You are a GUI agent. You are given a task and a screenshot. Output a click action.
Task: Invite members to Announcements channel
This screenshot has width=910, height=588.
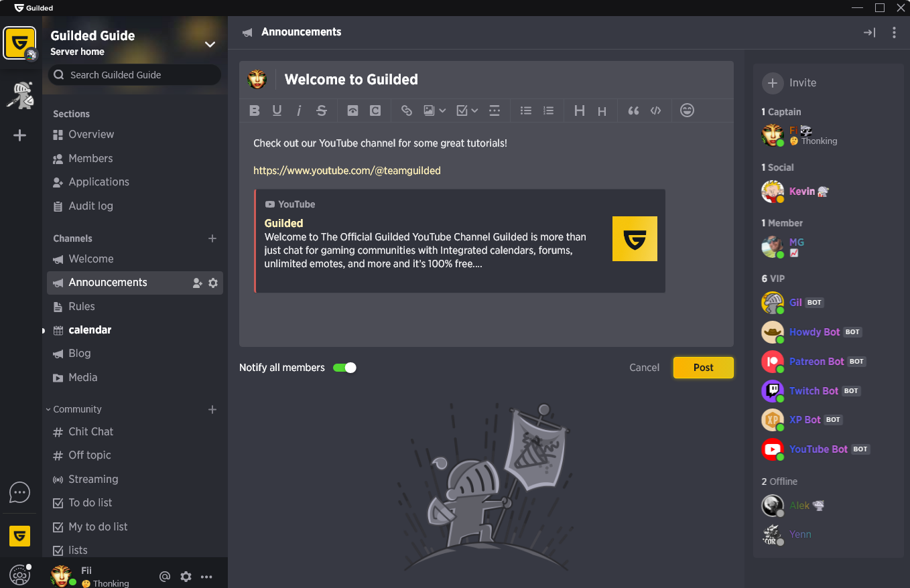coord(197,283)
